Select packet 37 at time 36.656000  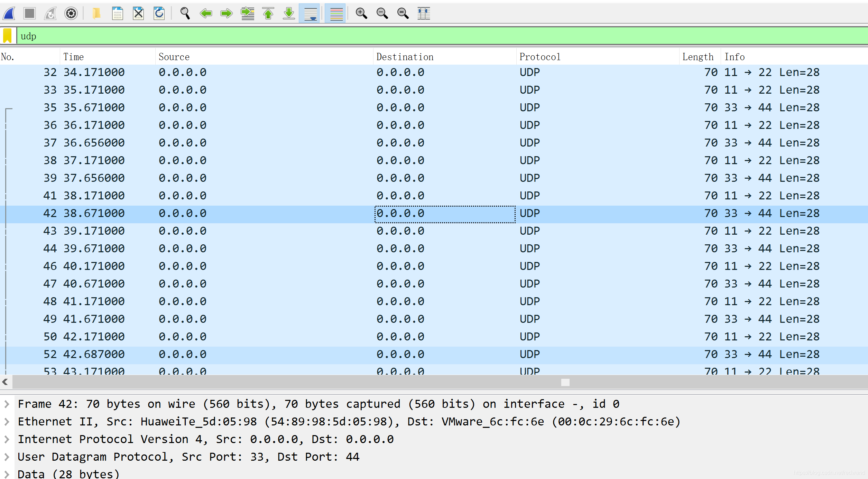click(434, 143)
